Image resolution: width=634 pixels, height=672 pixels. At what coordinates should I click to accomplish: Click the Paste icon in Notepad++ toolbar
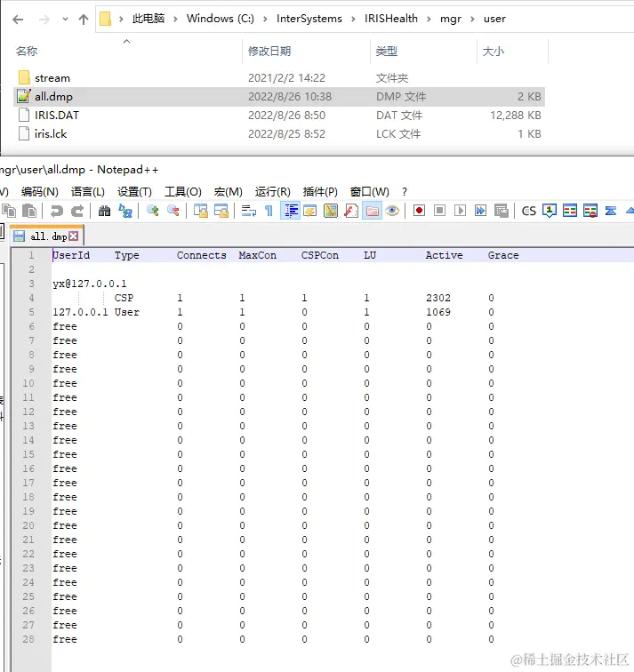pos(29,211)
